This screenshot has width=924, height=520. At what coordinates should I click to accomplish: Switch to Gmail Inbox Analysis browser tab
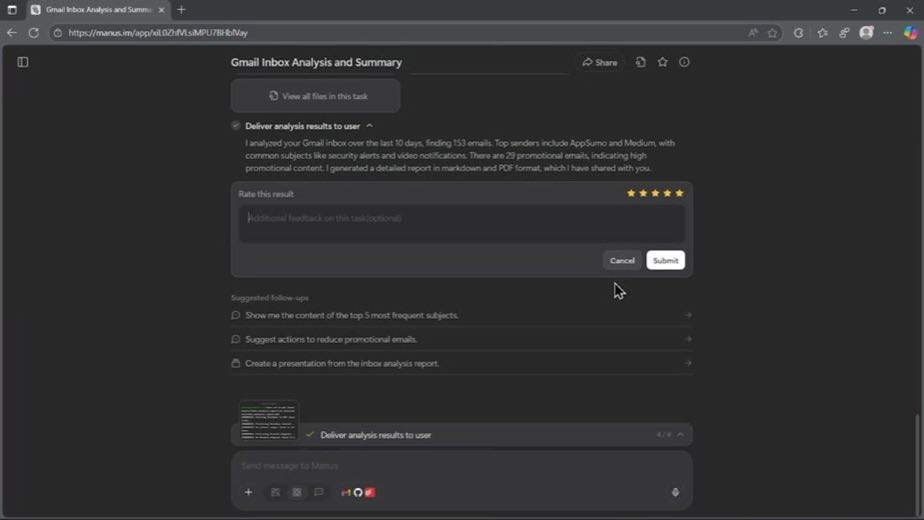98,10
